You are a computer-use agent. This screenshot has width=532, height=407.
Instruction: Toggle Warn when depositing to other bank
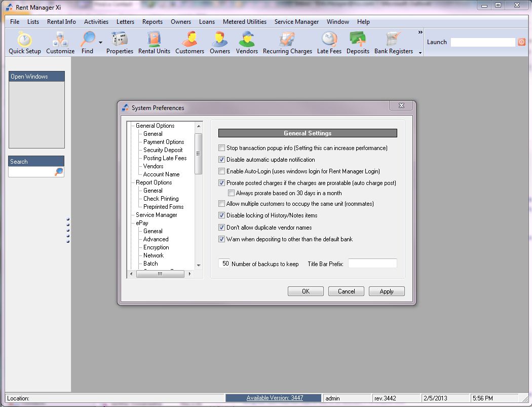pyautogui.click(x=221, y=239)
